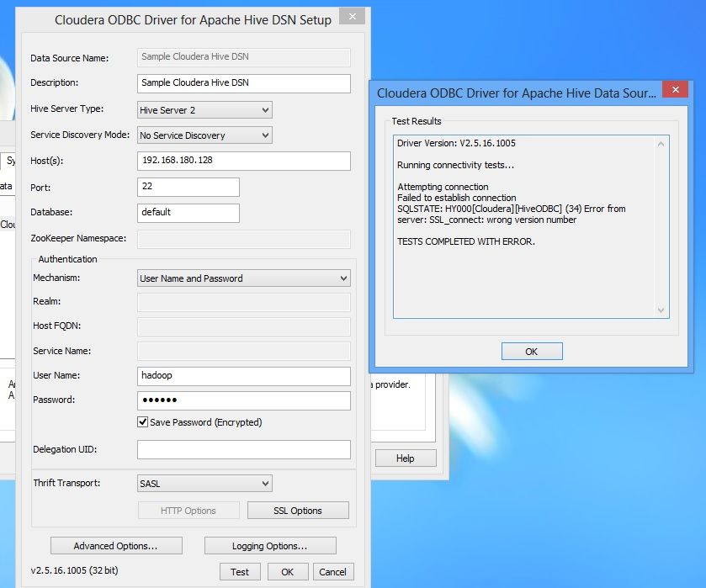Screen dimensions: 706x588
Task: Click the 'Attempting connection' line
Action: click(x=443, y=187)
